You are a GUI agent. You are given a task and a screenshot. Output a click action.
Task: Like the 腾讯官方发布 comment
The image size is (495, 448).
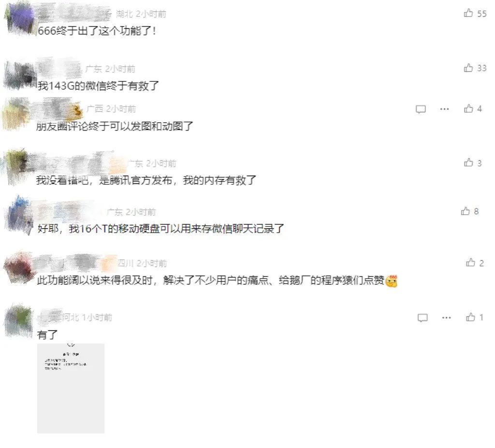coord(468,162)
